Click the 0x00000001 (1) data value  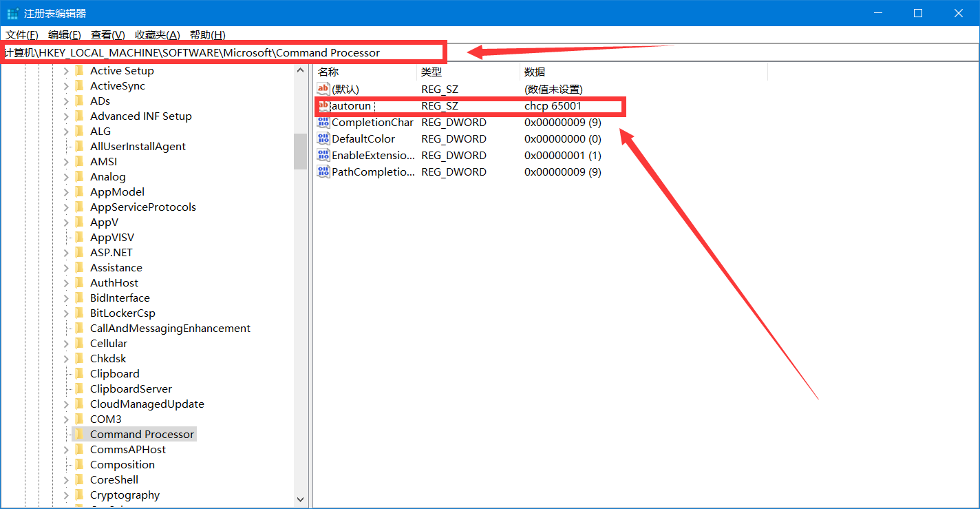pos(563,155)
